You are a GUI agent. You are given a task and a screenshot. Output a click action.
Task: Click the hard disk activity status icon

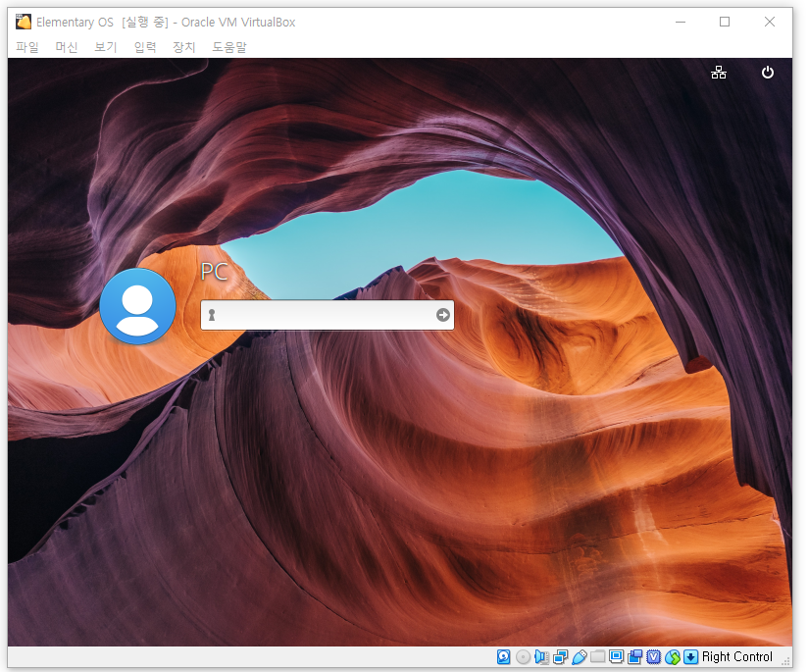[503, 656]
